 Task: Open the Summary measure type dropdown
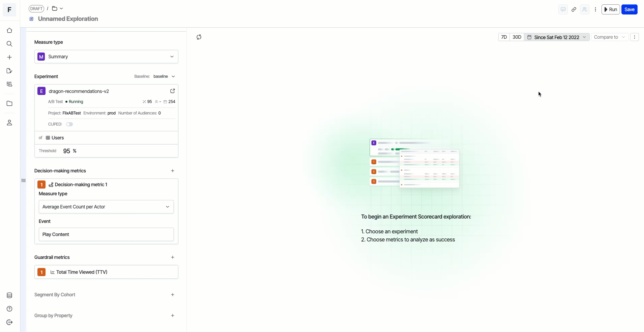[106, 57]
